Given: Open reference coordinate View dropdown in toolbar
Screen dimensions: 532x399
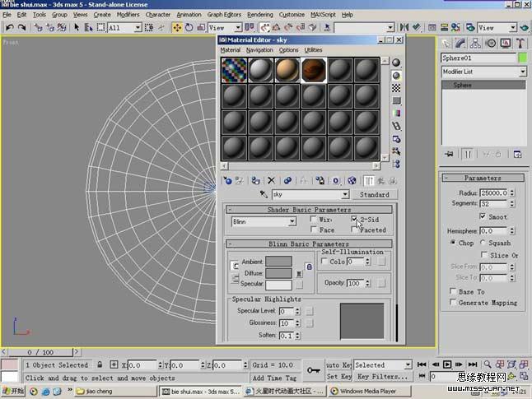Looking at the screenshot, I should (x=238, y=28).
